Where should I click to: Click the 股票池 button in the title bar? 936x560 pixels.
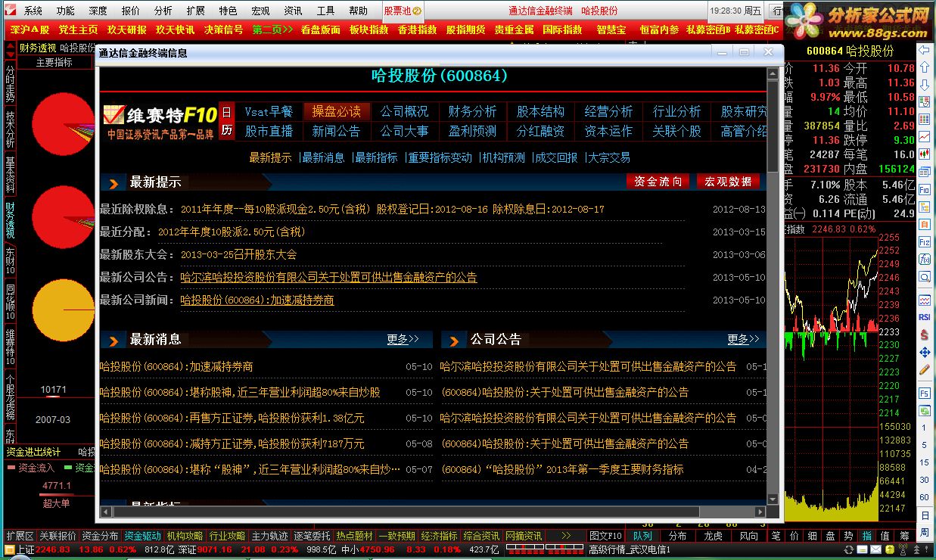tap(403, 11)
